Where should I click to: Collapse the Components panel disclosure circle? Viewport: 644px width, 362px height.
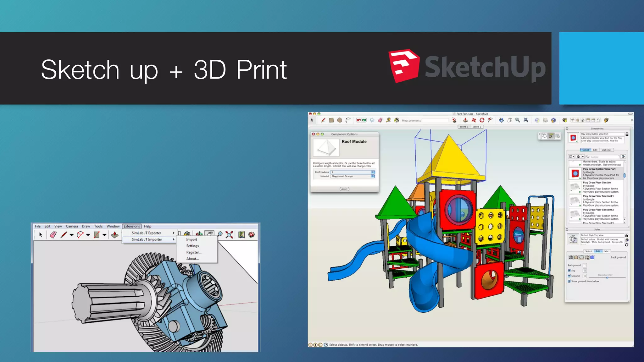[x=567, y=129]
